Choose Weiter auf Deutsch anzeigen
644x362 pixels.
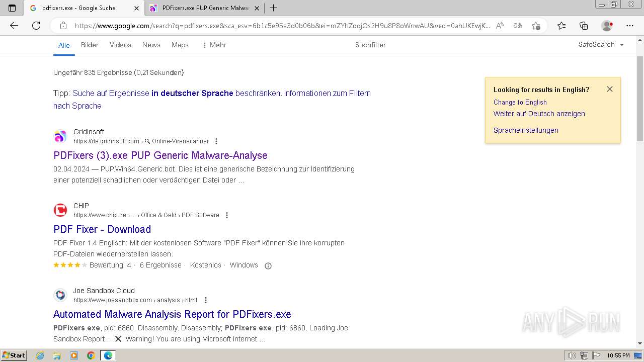point(539,114)
